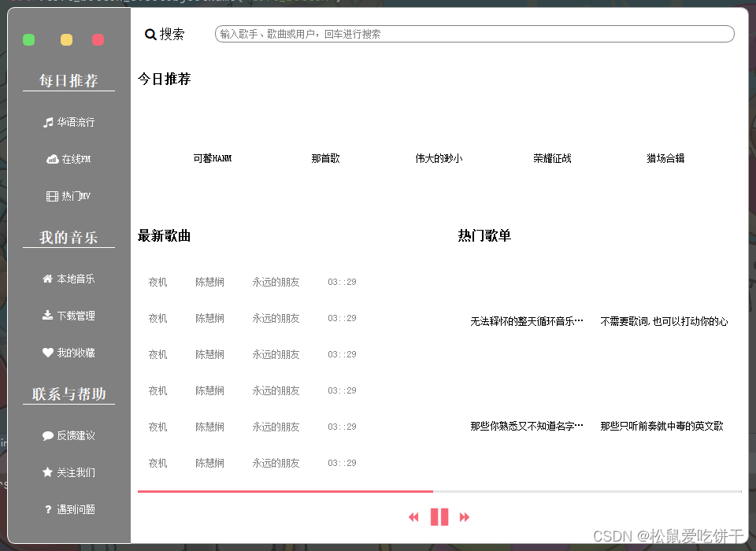Viewport: 756px width, 551px height.
Task: Click the 我的音乐 section header
Action: [69, 238]
